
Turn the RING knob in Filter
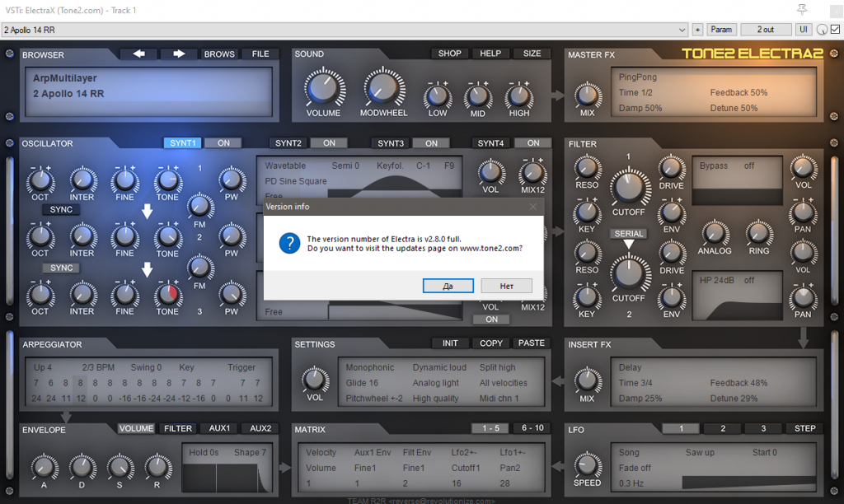tap(758, 233)
